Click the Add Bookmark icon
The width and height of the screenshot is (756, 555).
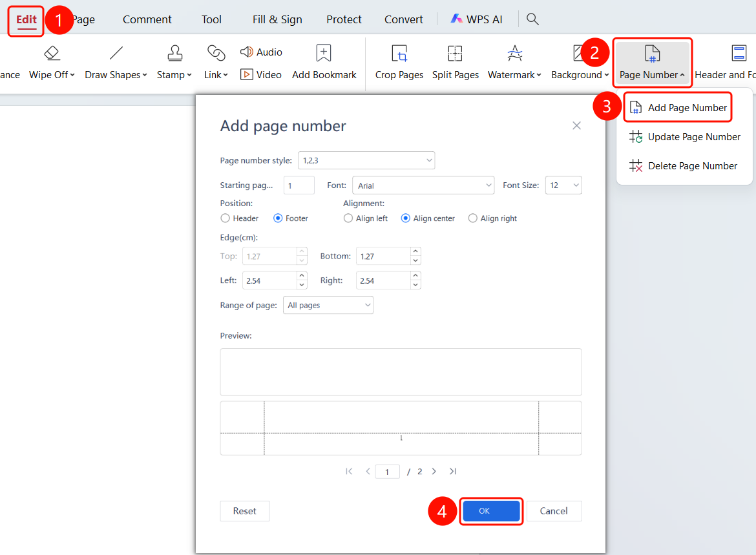click(324, 53)
